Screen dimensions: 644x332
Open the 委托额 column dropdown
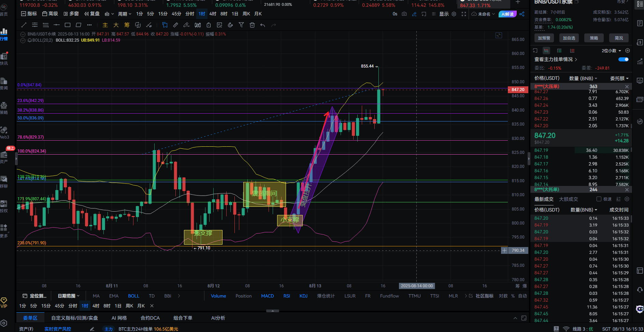(x=619, y=78)
